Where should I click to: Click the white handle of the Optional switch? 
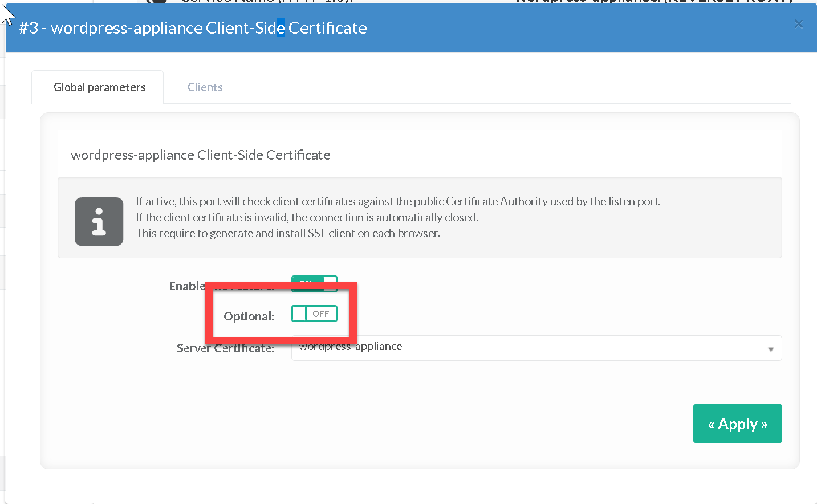[x=299, y=314]
